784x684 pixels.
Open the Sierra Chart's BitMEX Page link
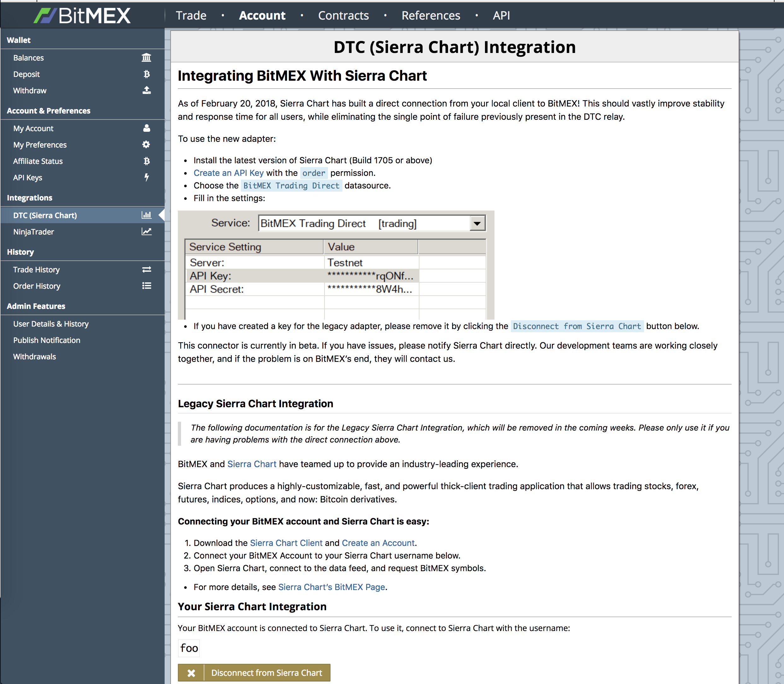coord(331,587)
